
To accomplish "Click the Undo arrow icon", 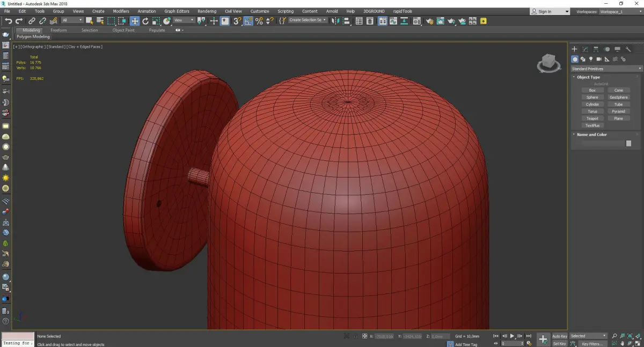I will point(8,21).
